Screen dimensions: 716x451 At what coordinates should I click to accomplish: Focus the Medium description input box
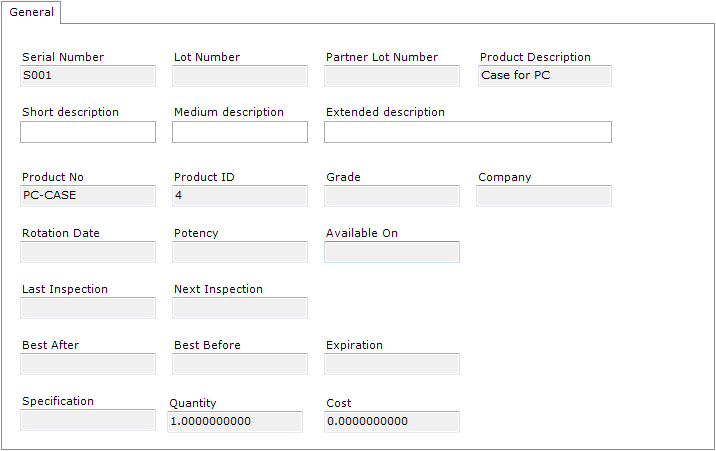[x=240, y=132]
